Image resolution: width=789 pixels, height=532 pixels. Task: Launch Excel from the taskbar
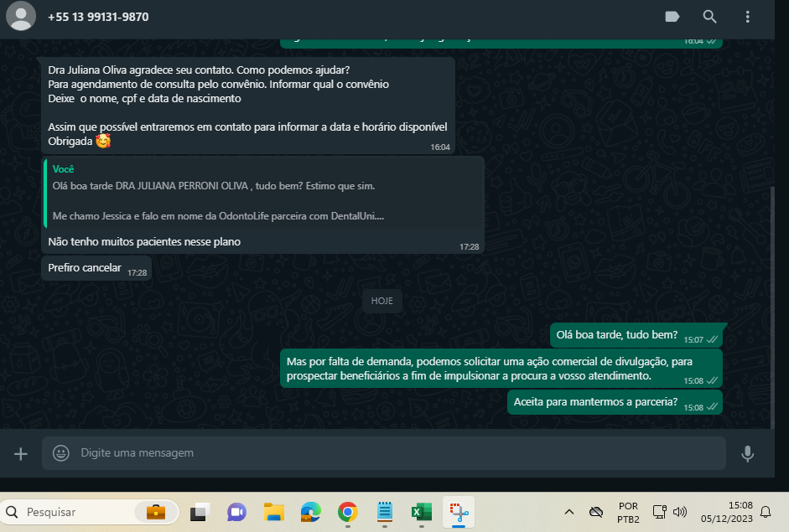tap(421, 512)
